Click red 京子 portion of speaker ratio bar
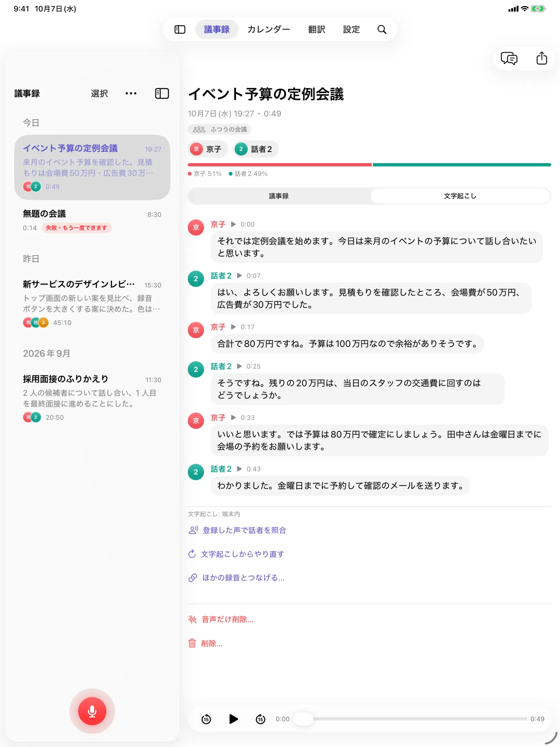560x747 pixels. [x=280, y=165]
